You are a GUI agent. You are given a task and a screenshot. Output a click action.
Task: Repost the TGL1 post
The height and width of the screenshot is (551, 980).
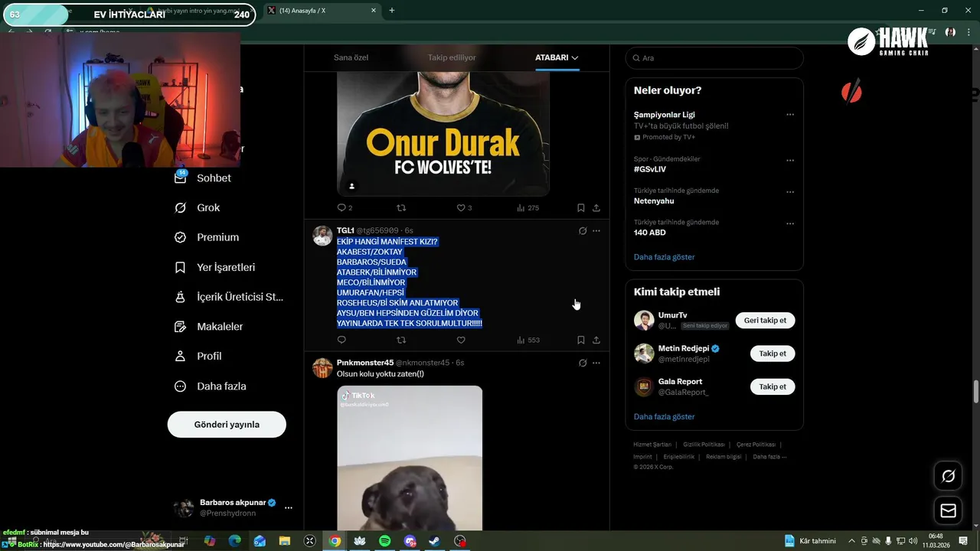click(x=401, y=340)
